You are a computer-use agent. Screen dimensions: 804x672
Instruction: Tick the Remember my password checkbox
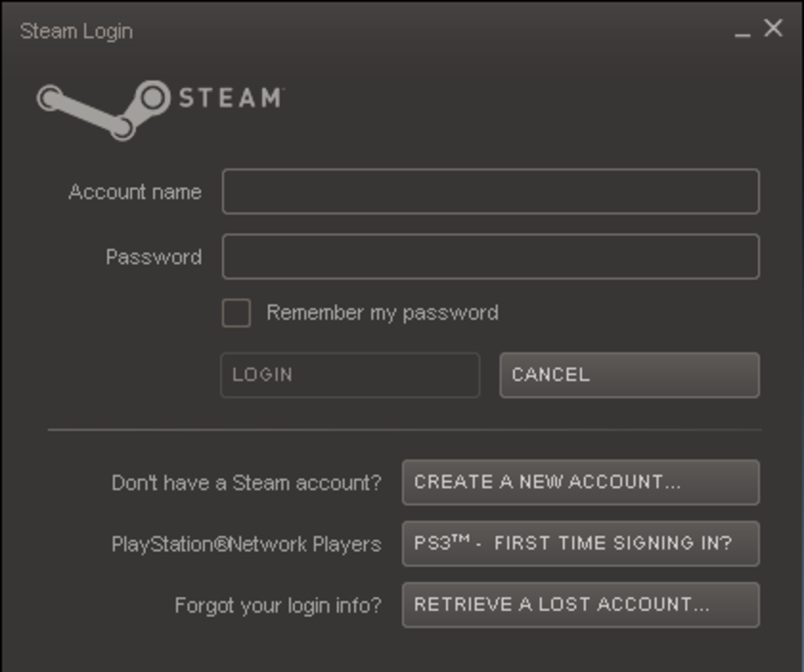237,313
